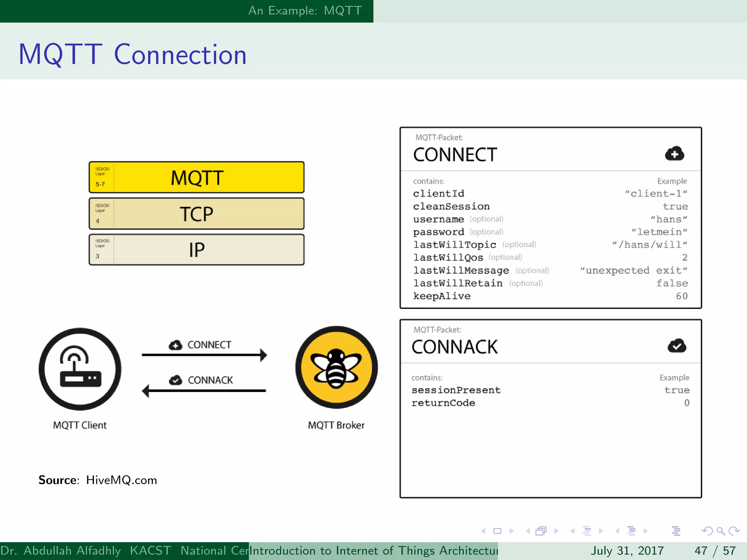
Task: Click the page number '47 / 57'
Action: tap(715, 551)
